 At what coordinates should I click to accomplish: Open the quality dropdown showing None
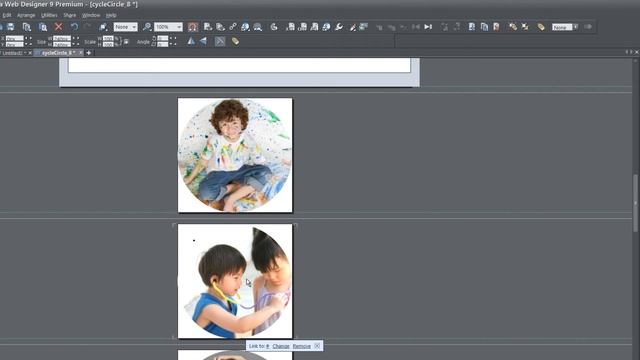(x=125, y=27)
